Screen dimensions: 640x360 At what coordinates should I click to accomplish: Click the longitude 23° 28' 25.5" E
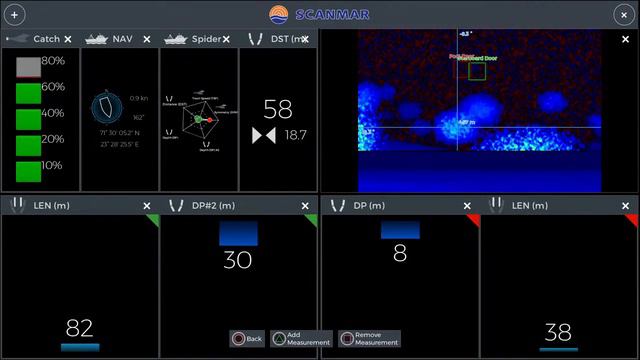(x=120, y=144)
